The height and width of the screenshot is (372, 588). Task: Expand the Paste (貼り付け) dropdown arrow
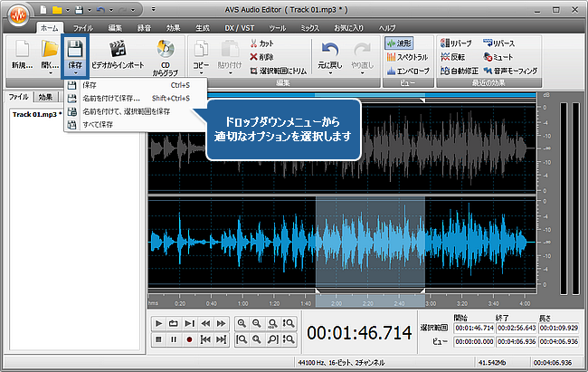click(230, 73)
